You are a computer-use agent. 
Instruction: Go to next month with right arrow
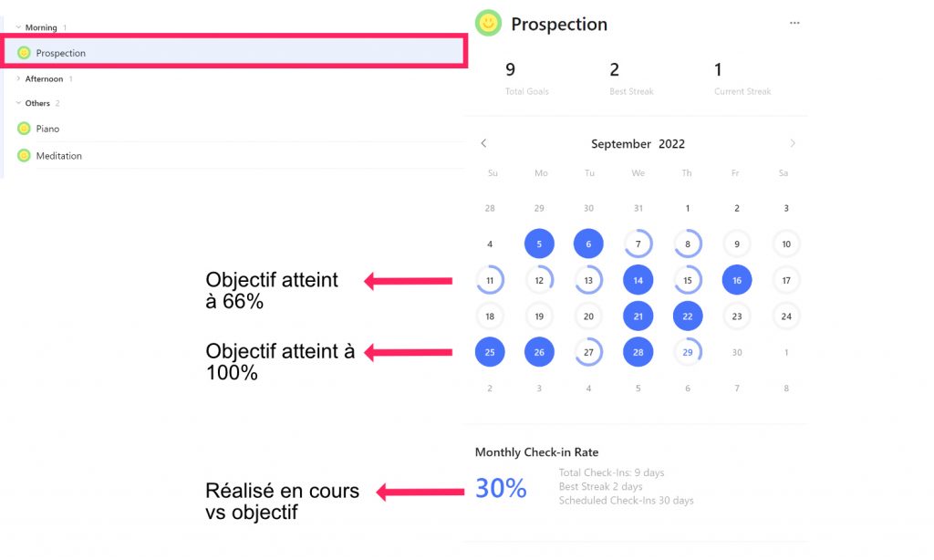(793, 143)
